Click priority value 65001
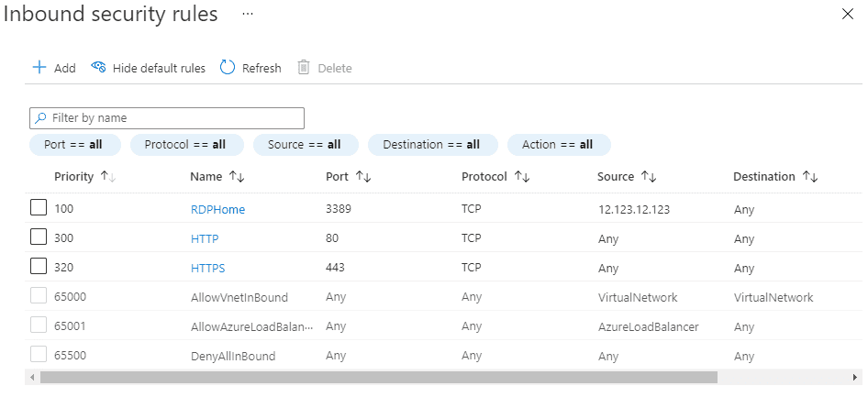This screenshot has width=868, height=397. 71,325
